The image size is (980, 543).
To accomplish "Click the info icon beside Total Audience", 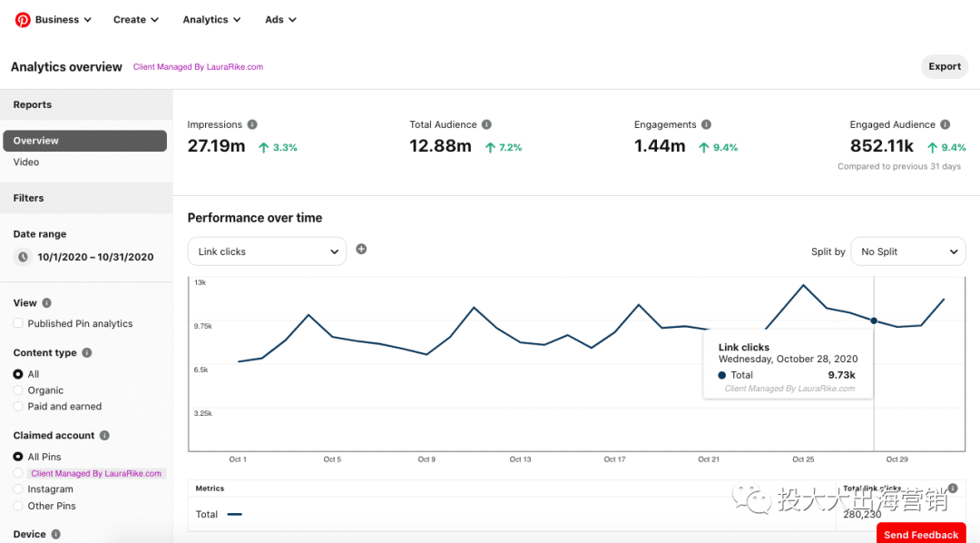I will 486,124.
